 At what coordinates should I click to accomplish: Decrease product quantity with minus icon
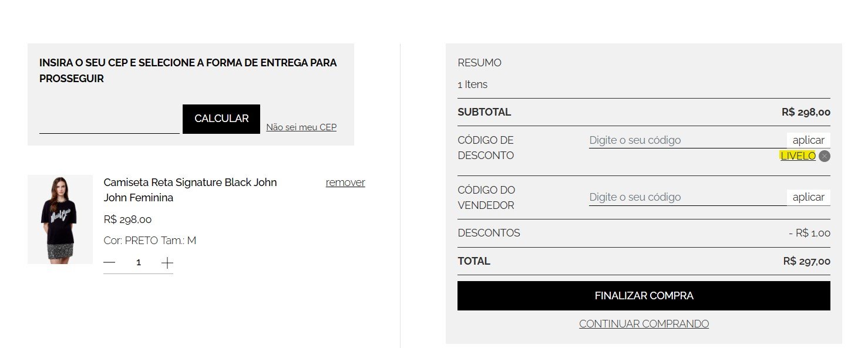point(109,262)
